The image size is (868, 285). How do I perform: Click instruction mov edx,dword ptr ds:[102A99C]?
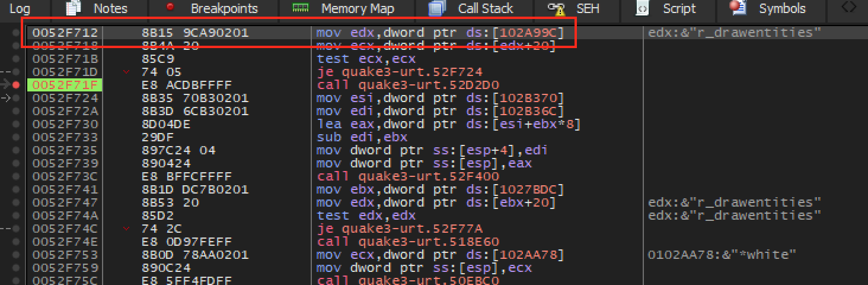(x=440, y=33)
